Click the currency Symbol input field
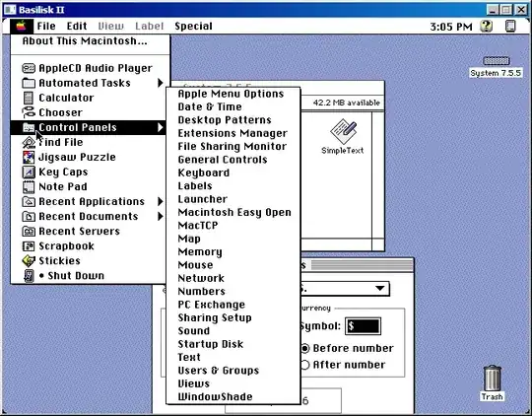Image resolution: width=532 pixels, height=416 pixels. point(363,326)
